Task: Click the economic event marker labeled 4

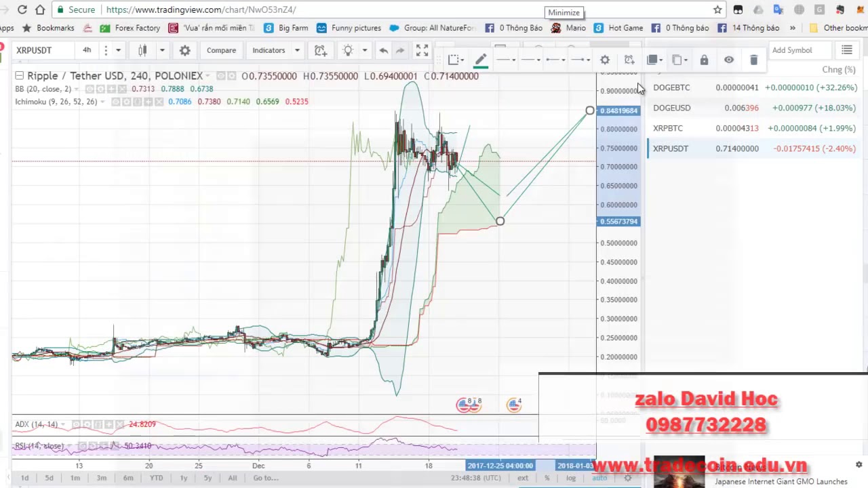Action: click(514, 405)
